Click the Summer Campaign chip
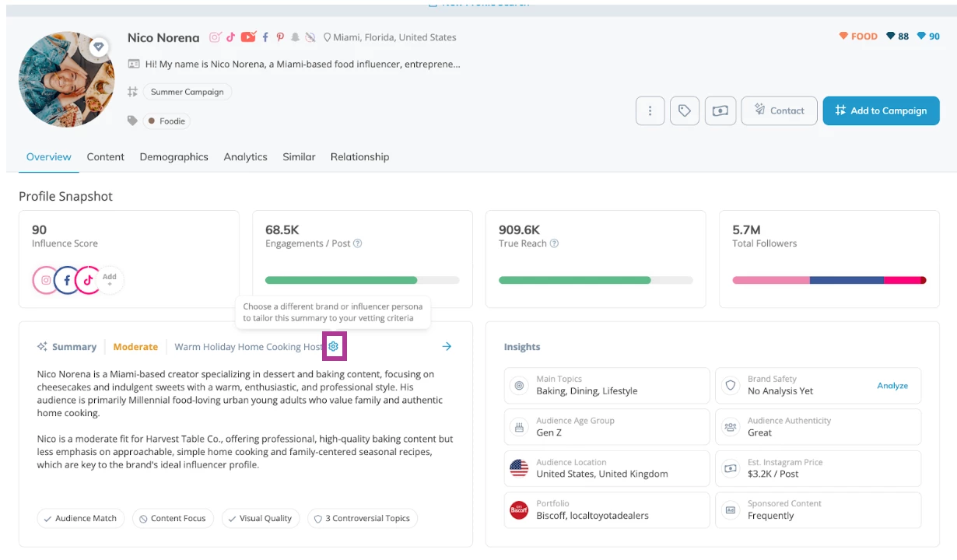This screenshot has width=957, height=560. pyautogui.click(x=188, y=92)
